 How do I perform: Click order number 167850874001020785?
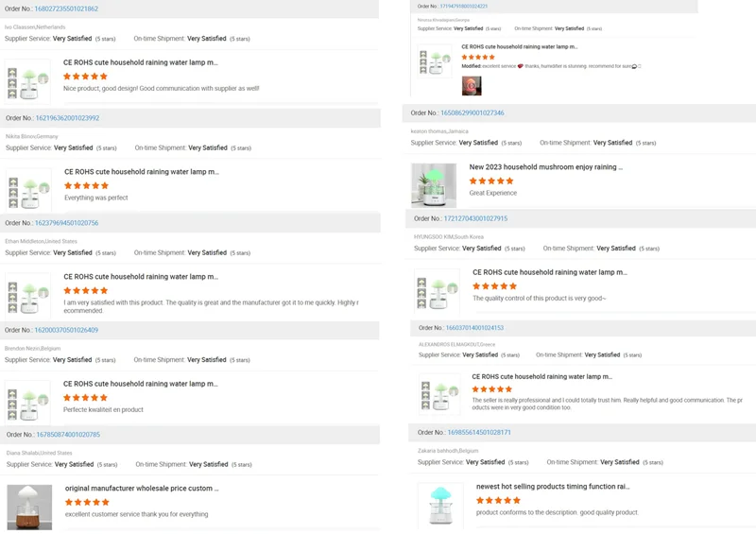tap(67, 435)
